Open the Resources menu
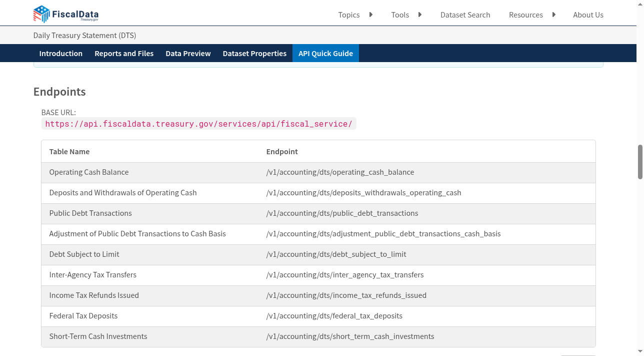644x356 pixels. 526,15
